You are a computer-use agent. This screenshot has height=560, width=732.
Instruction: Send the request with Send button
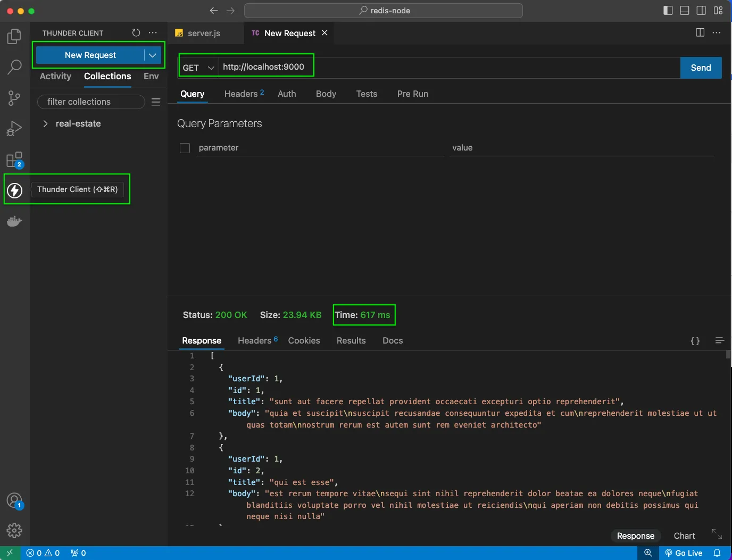pos(701,68)
